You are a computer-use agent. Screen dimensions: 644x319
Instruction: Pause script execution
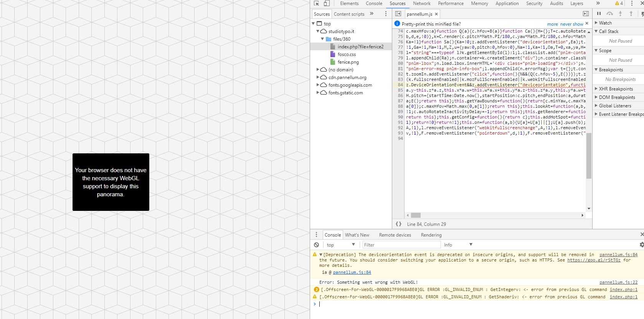(599, 13)
